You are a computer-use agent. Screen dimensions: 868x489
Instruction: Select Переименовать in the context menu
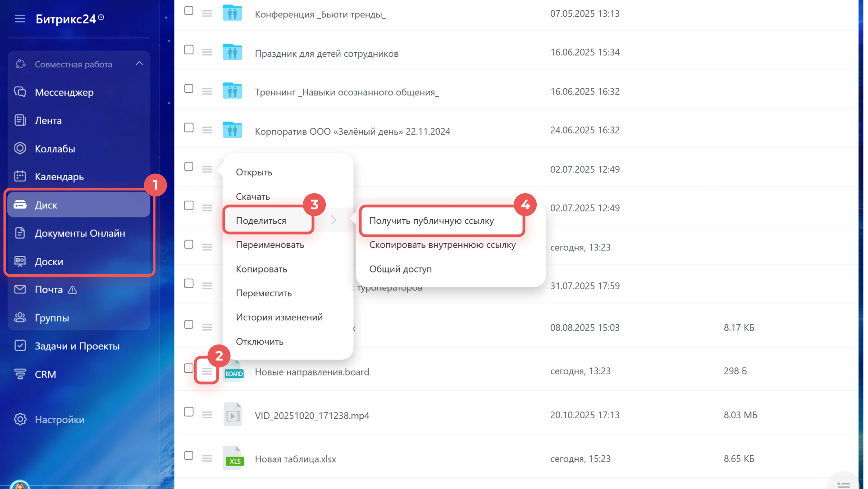point(270,245)
